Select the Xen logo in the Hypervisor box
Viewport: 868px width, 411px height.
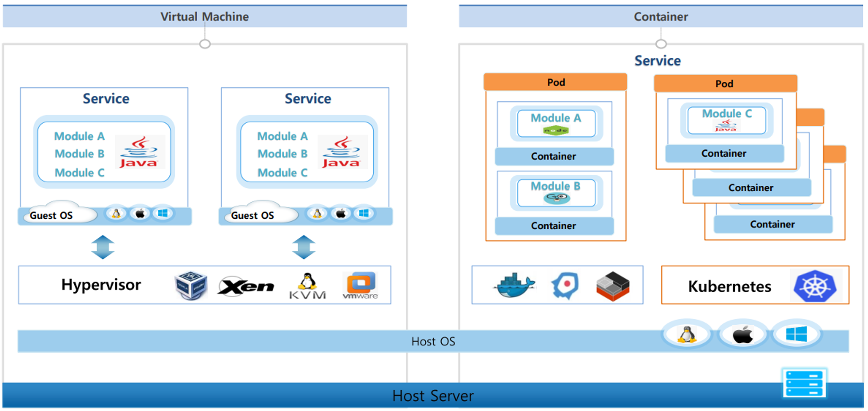pos(246,286)
